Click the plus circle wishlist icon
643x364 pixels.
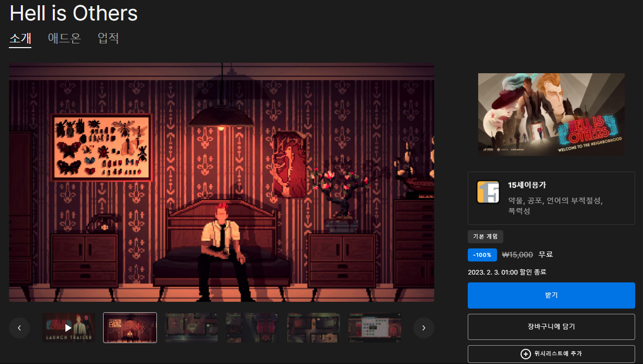525,354
